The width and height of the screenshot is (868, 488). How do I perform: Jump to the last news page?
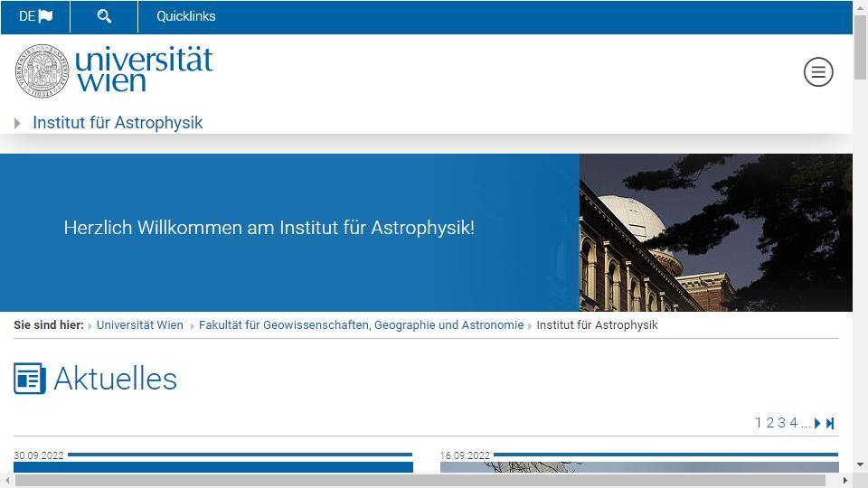pyautogui.click(x=830, y=423)
